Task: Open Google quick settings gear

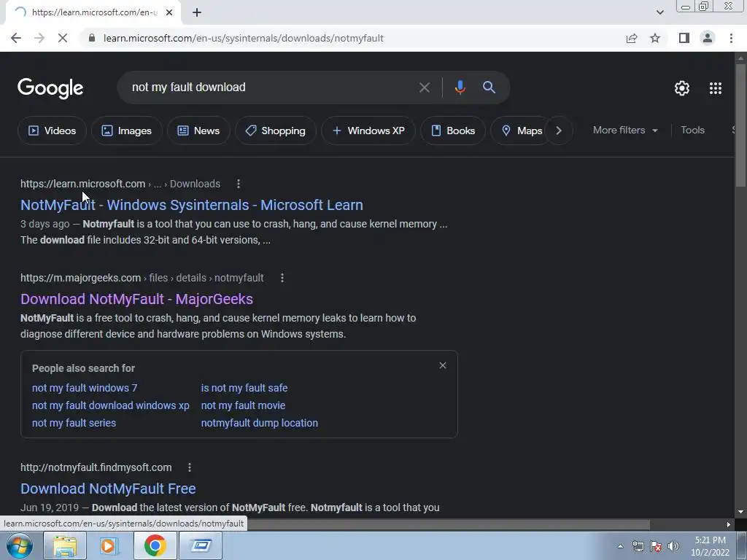Action: 682,88
